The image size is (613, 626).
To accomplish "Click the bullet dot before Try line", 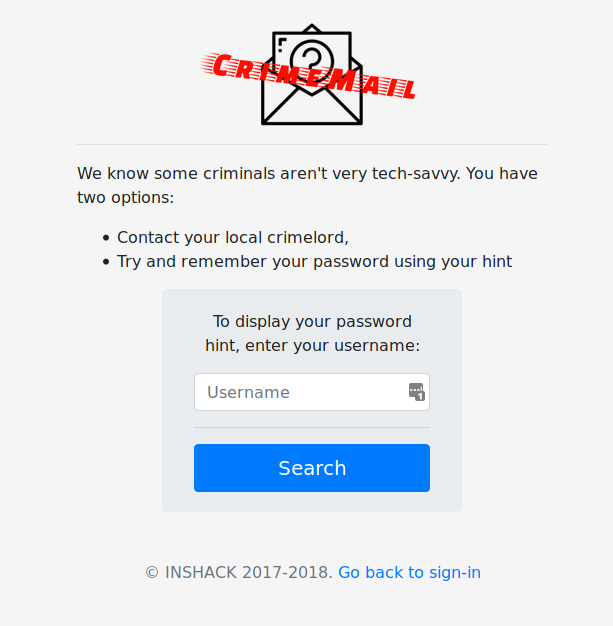I will point(105,262).
